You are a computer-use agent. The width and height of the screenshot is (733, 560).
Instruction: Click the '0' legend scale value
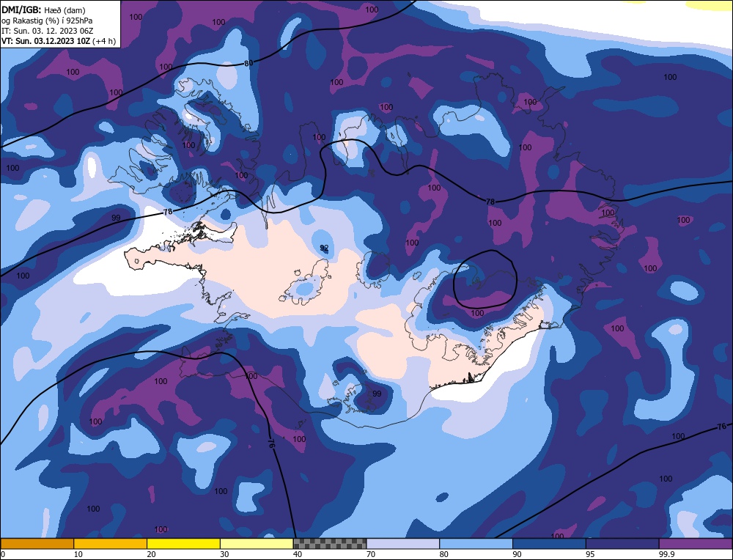coord(3,554)
